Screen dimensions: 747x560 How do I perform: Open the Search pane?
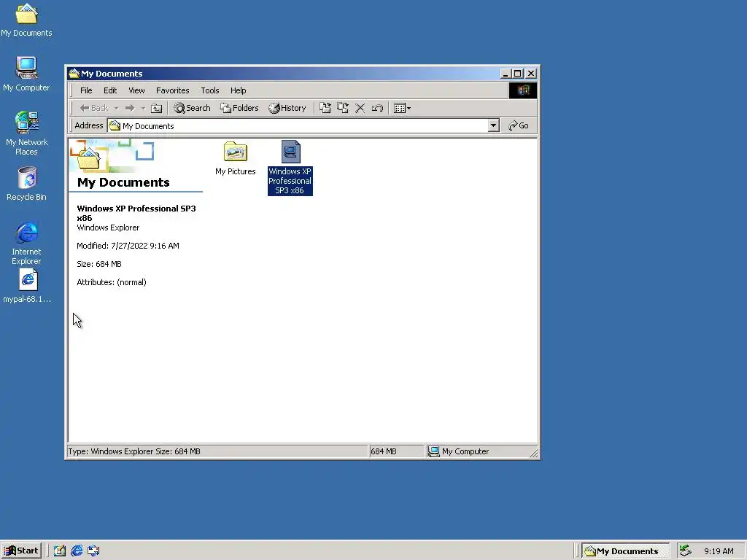tap(192, 108)
